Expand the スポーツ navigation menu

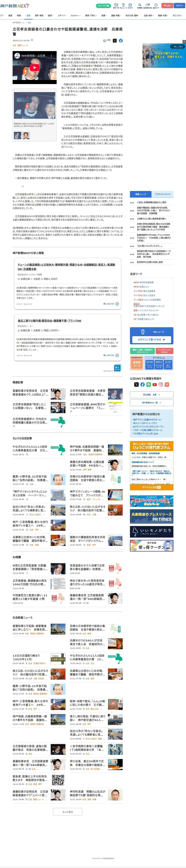[62, 15]
